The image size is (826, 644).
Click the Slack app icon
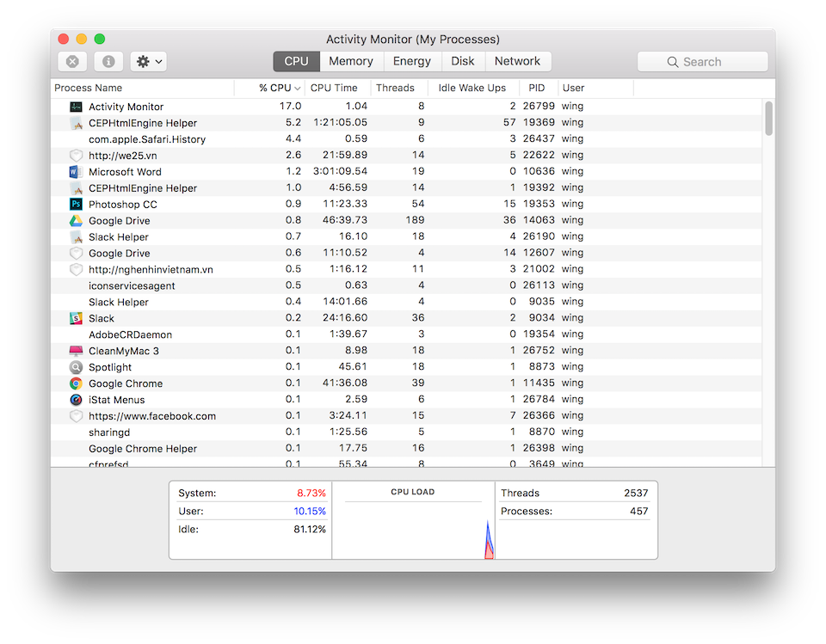[76, 319]
